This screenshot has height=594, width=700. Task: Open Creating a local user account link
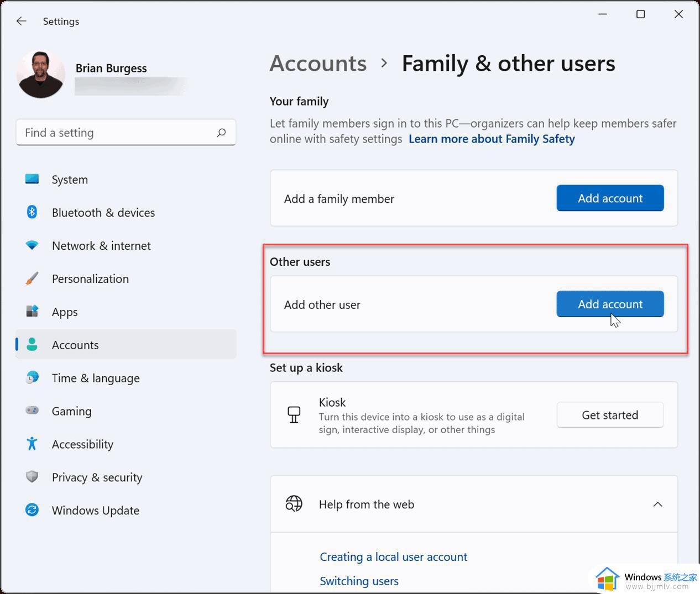(x=393, y=556)
